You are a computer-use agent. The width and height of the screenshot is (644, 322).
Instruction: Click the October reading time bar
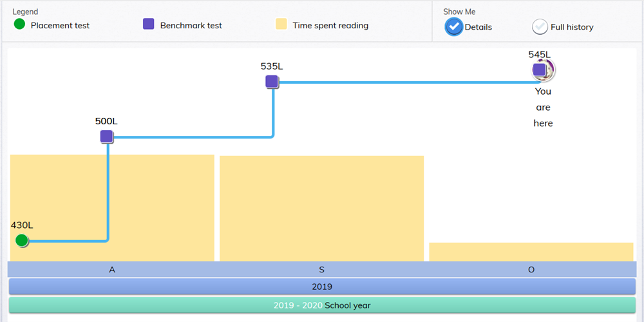(531, 252)
